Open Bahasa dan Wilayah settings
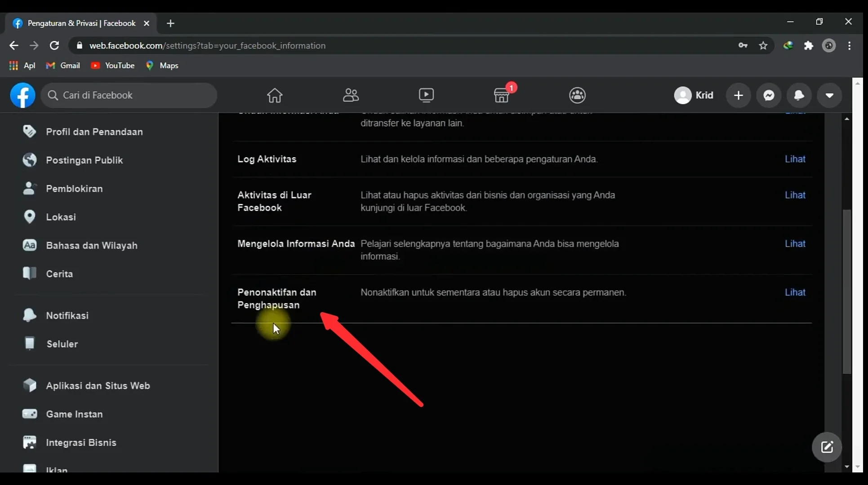This screenshot has height=485, width=868. [x=92, y=246]
